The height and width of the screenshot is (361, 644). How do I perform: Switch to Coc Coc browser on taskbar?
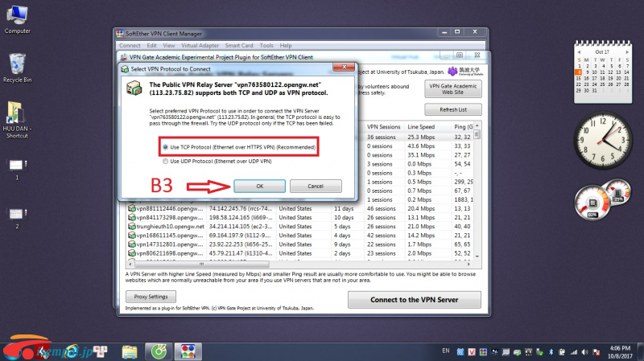click(159, 351)
